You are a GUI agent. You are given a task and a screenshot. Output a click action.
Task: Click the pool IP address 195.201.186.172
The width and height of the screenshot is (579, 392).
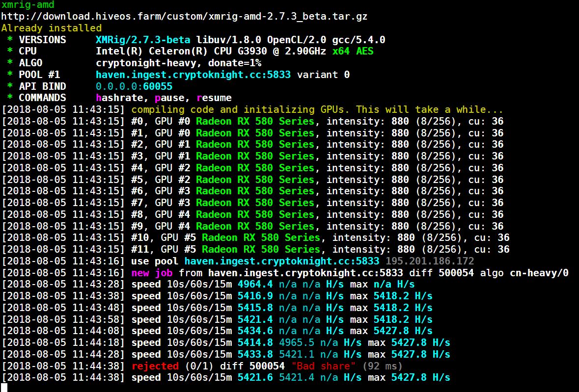pos(429,261)
